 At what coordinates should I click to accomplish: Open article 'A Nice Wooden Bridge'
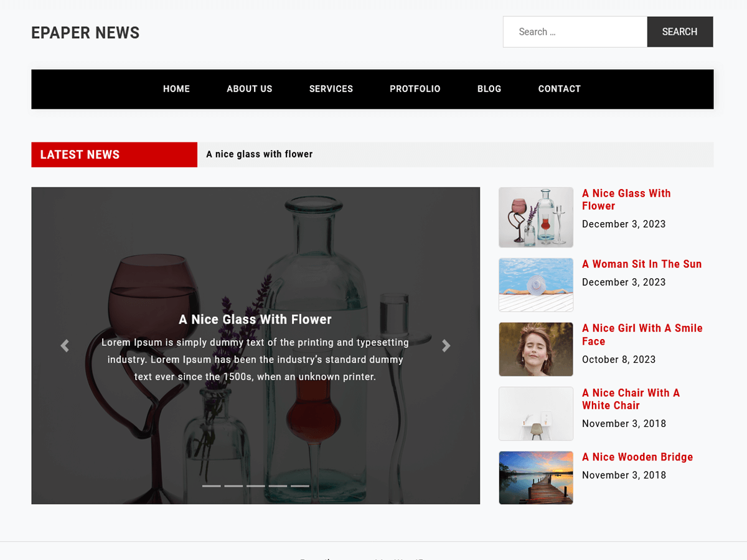coord(637,457)
